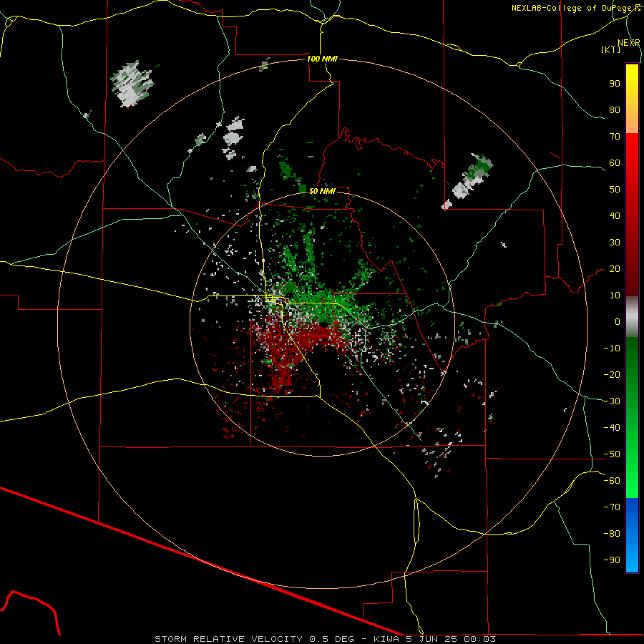Click the positive 70 knot scale label
Image resolution: width=644 pixels, height=644 pixels.
click(615, 137)
